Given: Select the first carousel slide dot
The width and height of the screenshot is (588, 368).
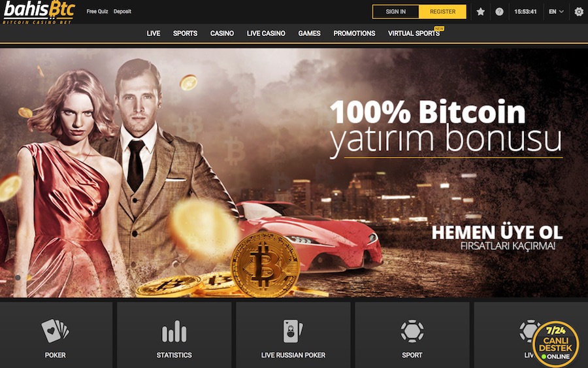Looking at the screenshot, I should [x=18, y=277].
